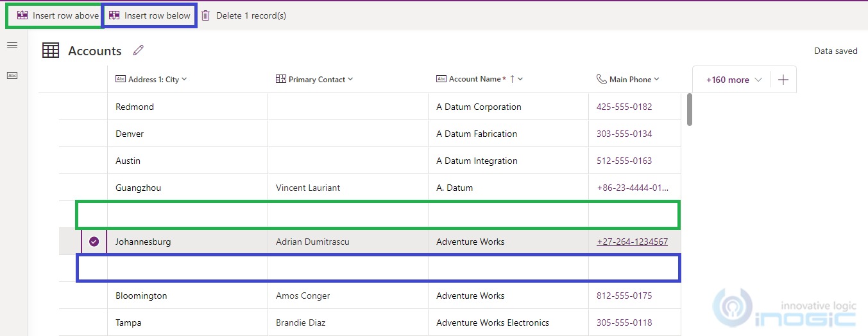The image size is (868, 336).
Task: Click the Accounts table title
Action: 95,51
